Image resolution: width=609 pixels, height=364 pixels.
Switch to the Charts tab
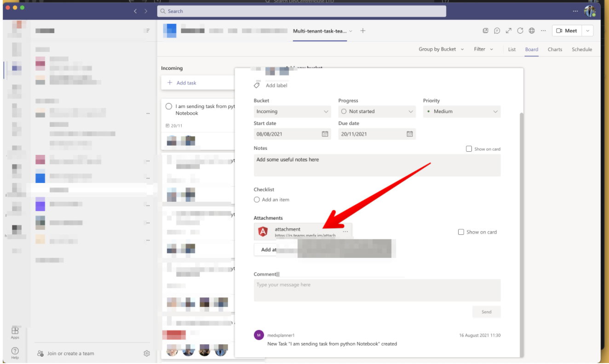click(x=555, y=49)
